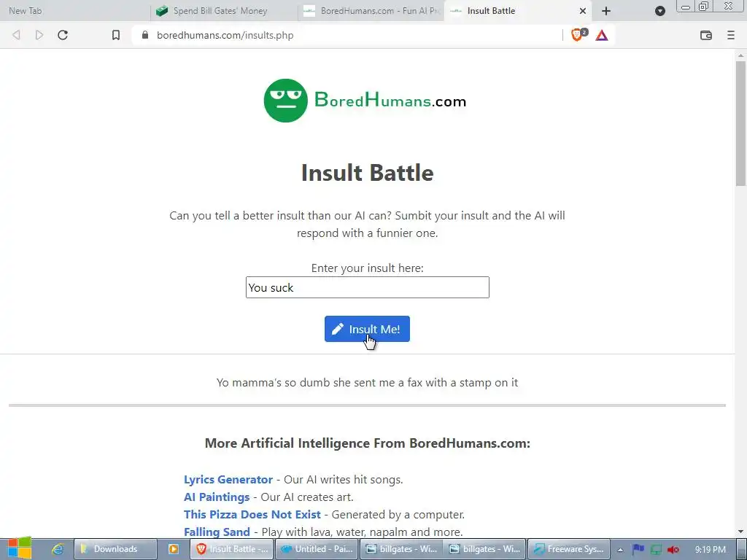Click the 9:19 PM taskbar clock

pos(711,550)
